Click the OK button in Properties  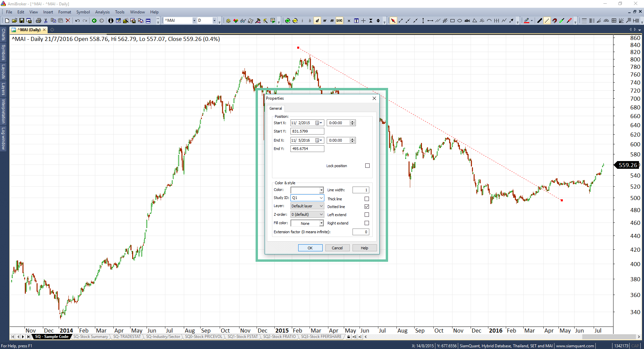(310, 248)
